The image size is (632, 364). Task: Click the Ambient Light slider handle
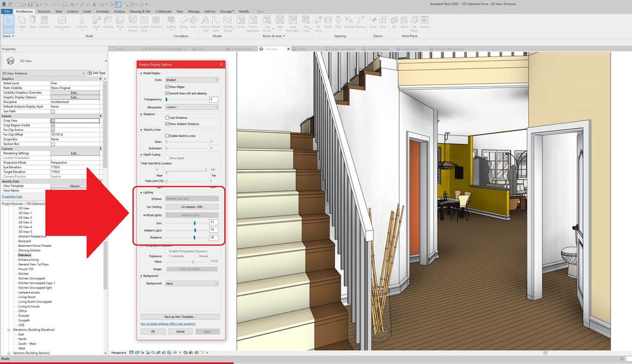click(195, 230)
